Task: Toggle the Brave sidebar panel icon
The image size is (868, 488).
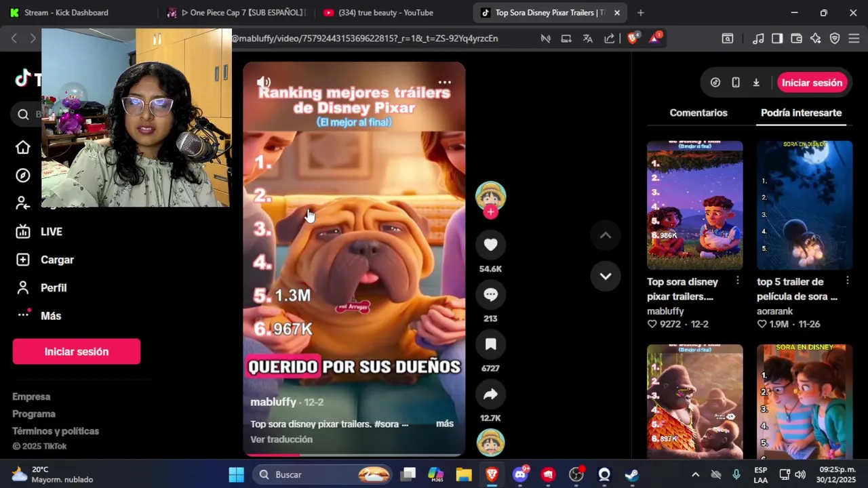Action: click(777, 39)
